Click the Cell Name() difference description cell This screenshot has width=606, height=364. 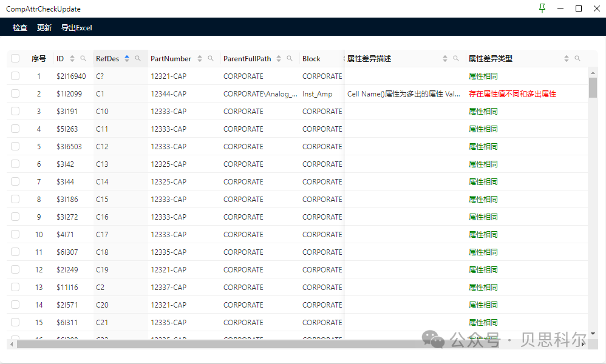click(403, 94)
